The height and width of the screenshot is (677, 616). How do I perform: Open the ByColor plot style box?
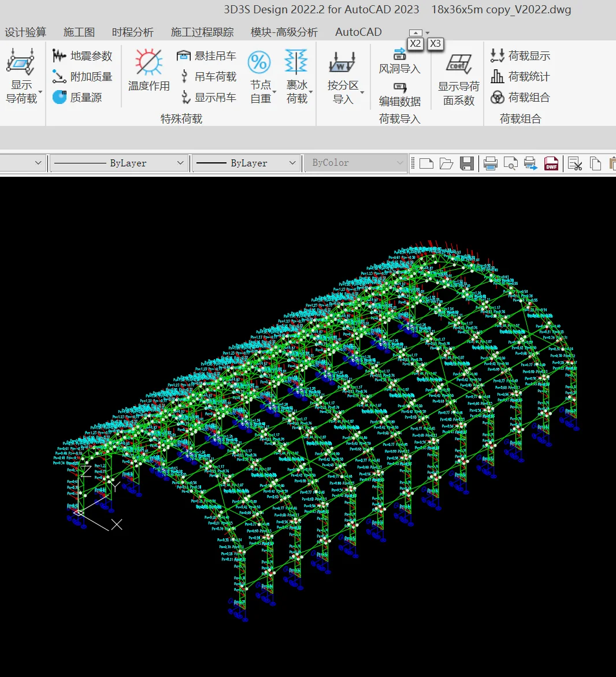[x=355, y=163]
